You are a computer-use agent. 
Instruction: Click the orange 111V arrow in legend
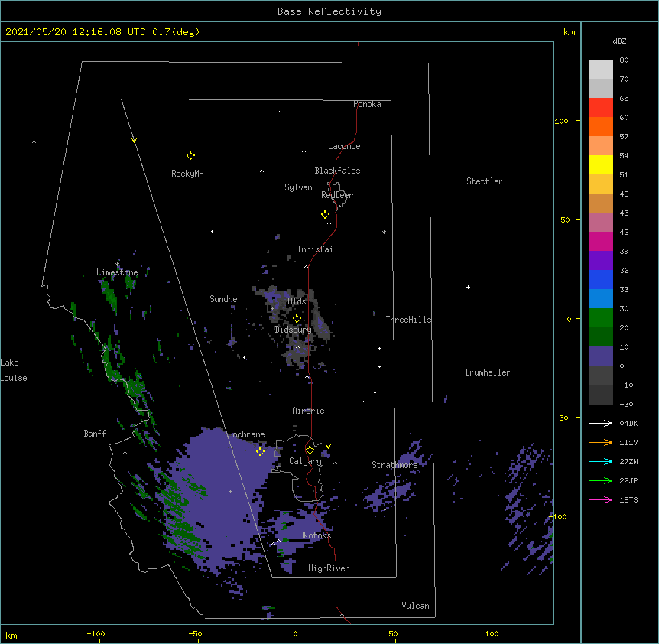coord(601,442)
